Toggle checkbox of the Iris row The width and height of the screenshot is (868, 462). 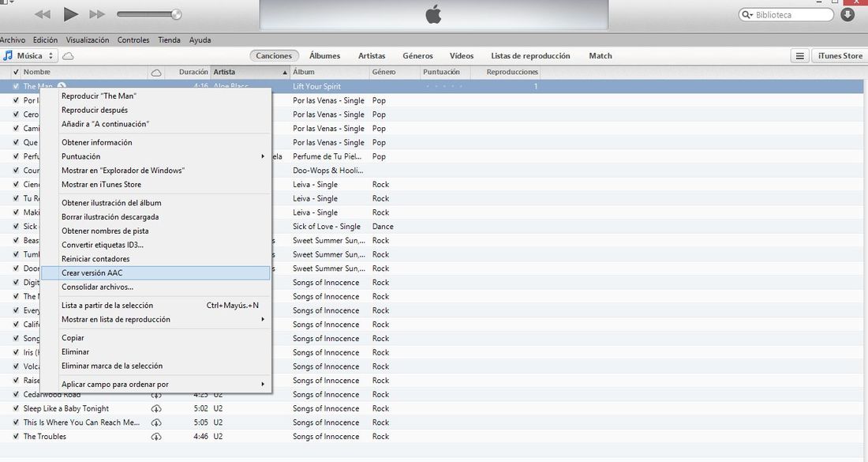(16, 352)
